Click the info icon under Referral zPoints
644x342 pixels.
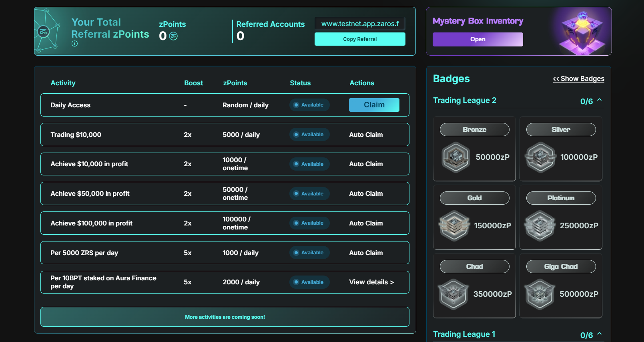(74, 44)
